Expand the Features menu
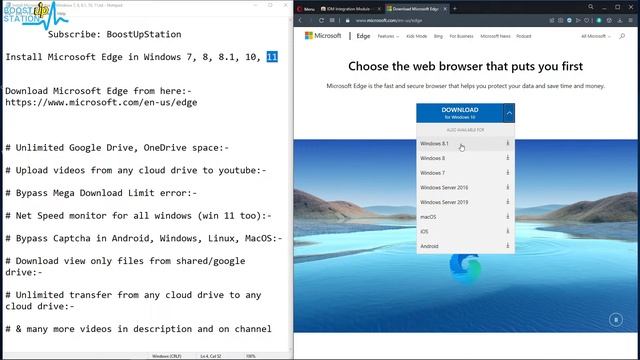The width and height of the screenshot is (640, 360). [x=388, y=36]
